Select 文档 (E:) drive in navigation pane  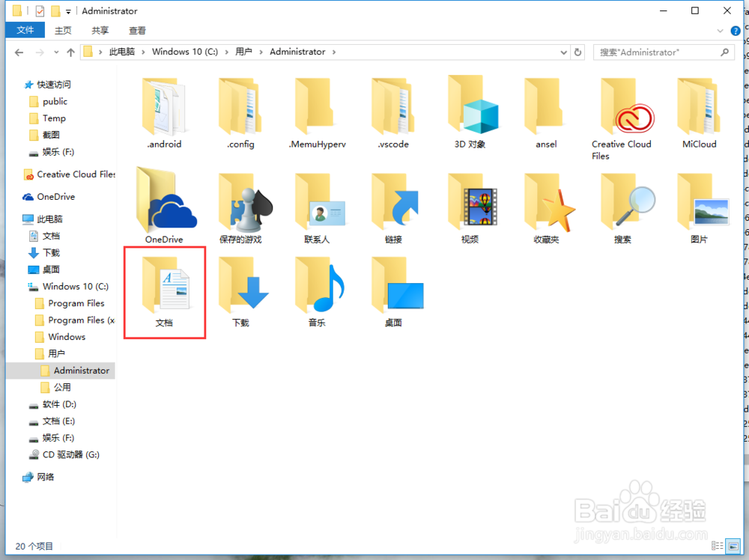[58, 421]
